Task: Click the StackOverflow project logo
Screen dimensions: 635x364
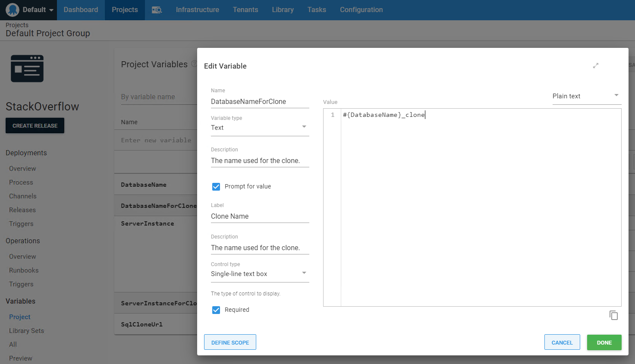Action: point(27,68)
